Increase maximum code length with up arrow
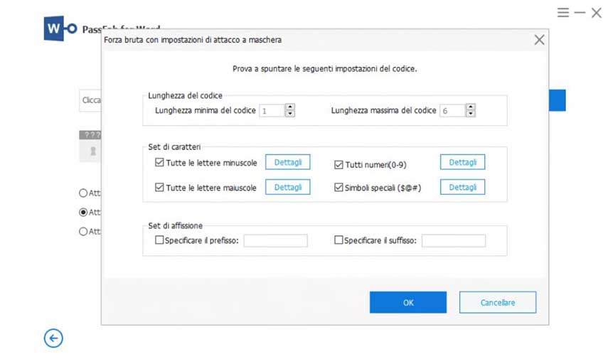608x364 pixels. tap(470, 107)
